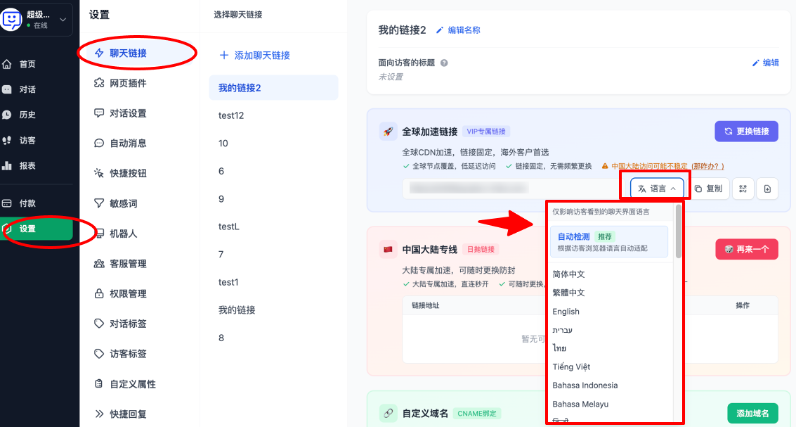Click 添加聊天链接 add link button
The height and width of the screenshot is (428, 796).
(254, 55)
